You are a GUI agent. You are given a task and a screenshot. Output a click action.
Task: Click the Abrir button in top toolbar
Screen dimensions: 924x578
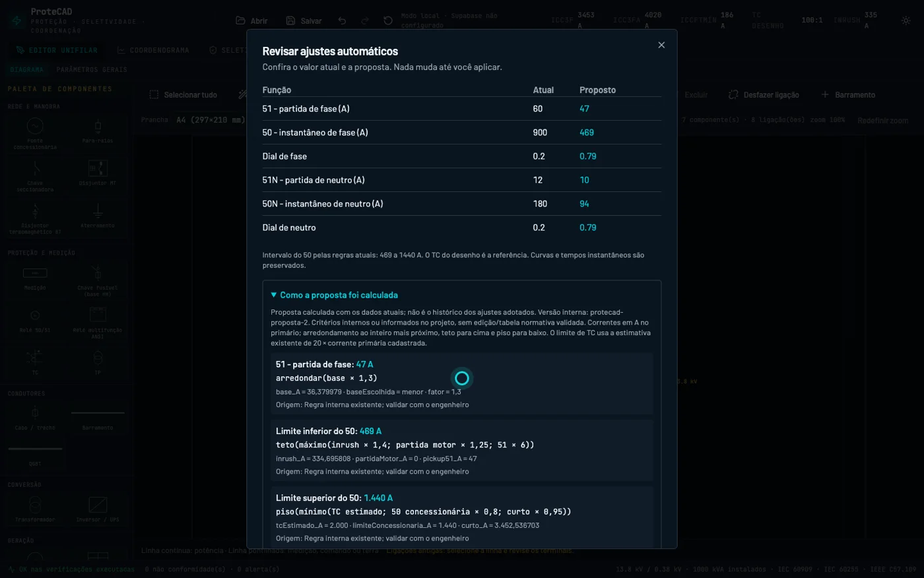click(252, 20)
